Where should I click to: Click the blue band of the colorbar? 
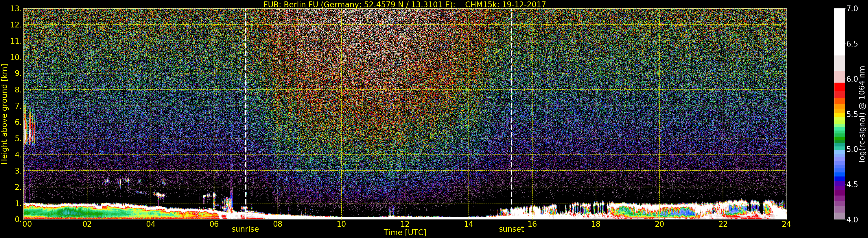(839, 172)
